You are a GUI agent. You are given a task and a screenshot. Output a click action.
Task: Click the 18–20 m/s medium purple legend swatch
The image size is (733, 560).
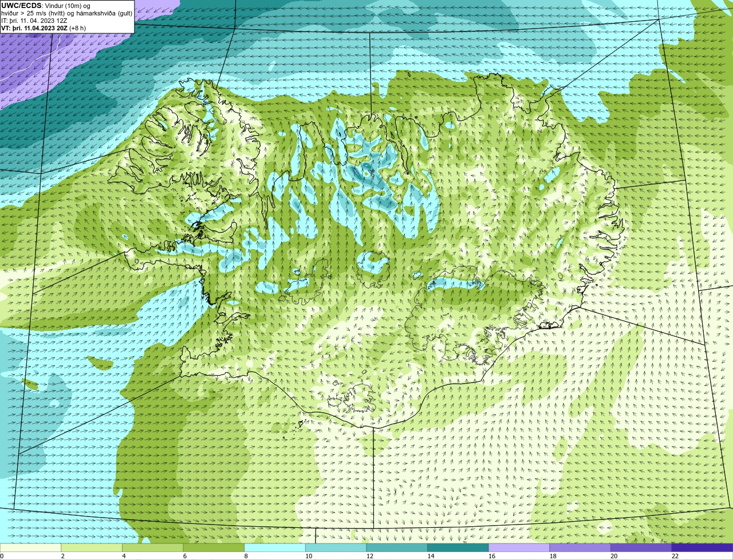(x=580, y=547)
